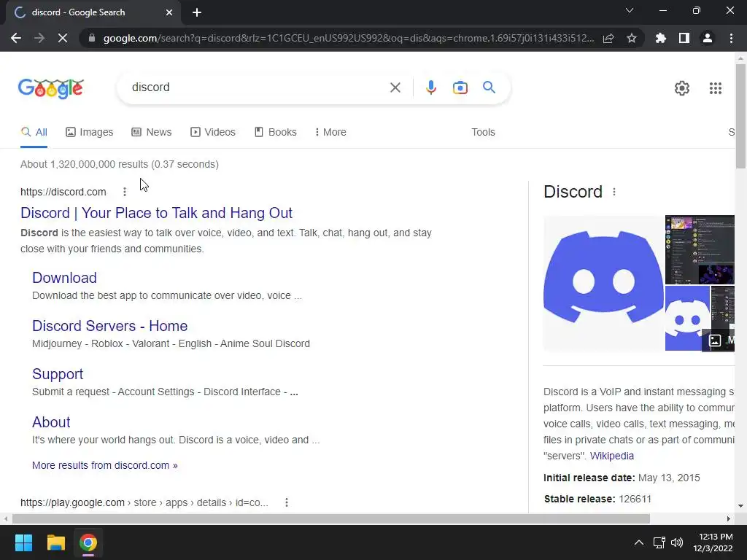Open the Support sitelink
Viewport: 747px width, 560px height.
click(58, 374)
